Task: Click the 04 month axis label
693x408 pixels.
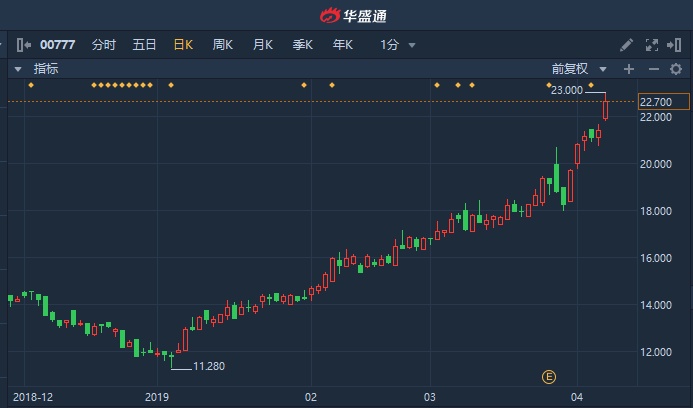Action: point(577,397)
